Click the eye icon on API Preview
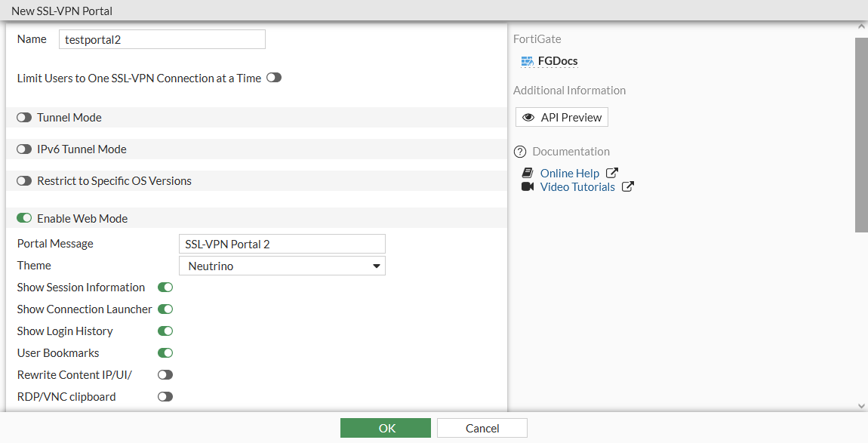Screen dimensions: 868x443 pyautogui.click(x=528, y=117)
